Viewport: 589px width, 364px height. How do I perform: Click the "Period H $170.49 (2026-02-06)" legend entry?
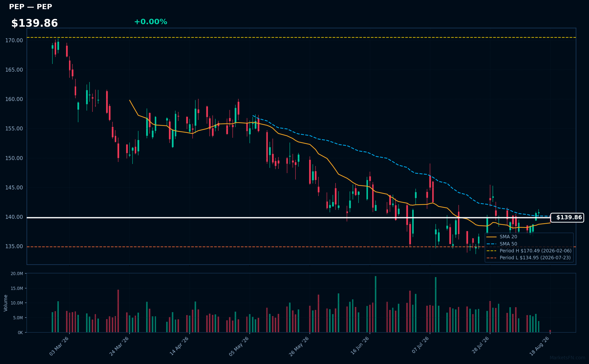click(x=536, y=251)
